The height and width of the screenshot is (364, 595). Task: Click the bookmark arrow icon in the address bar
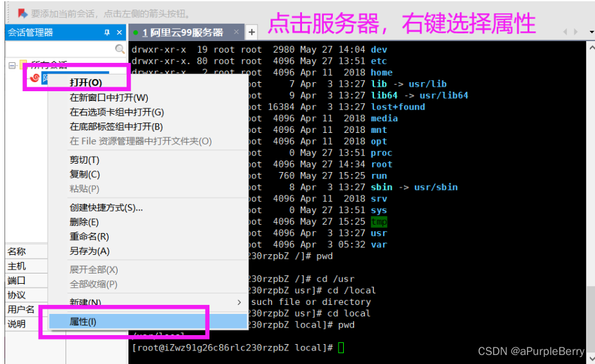coord(22,13)
